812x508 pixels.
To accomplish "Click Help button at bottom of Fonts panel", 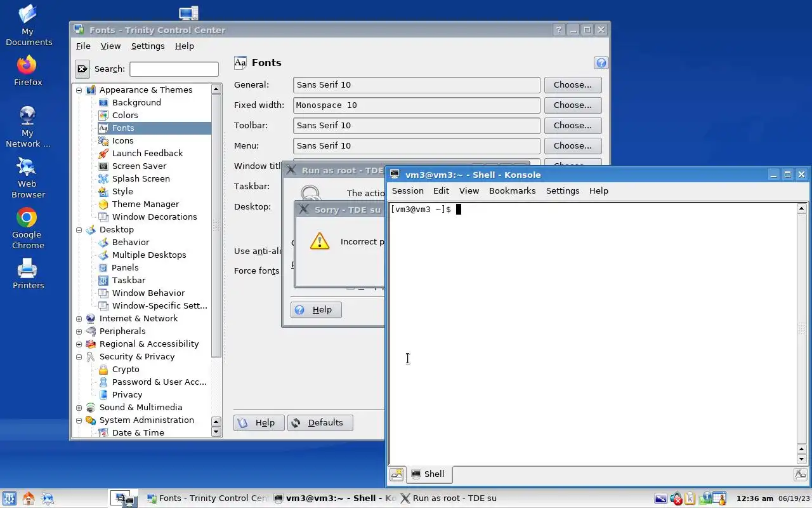I will pyautogui.click(x=259, y=423).
